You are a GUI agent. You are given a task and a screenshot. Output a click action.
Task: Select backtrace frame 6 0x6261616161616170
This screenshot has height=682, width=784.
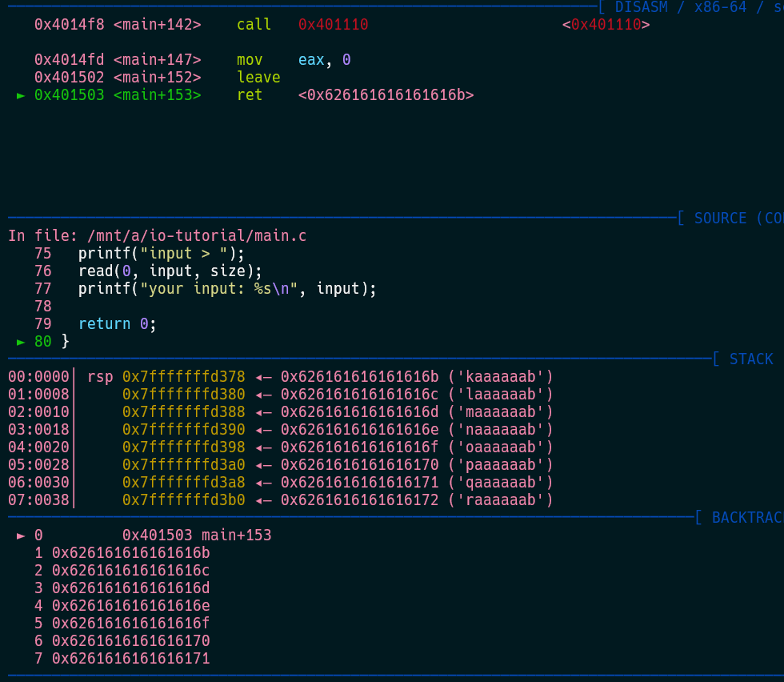coord(130,641)
